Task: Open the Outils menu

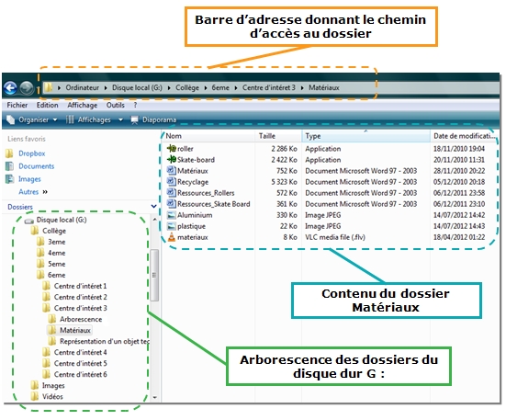Action: (x=115, y=106)
